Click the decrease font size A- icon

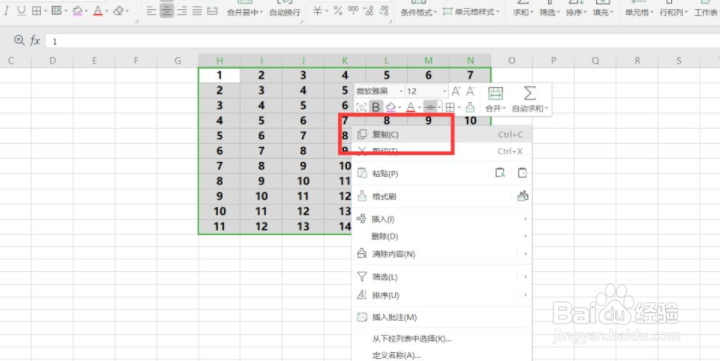[470, 91]
